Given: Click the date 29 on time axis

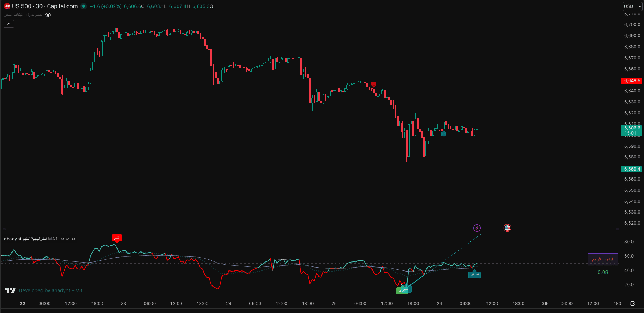Looking at the screenshot, I should pyautogui.click(x=544, y=303).
